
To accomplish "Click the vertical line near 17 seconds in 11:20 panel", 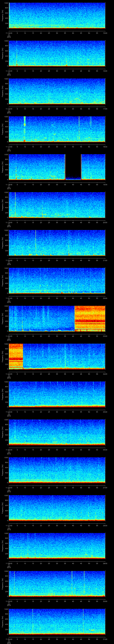I will pos(36,242).
